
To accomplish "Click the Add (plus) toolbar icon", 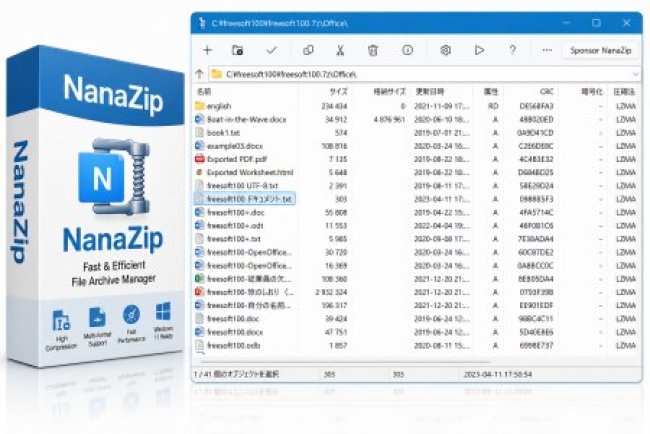I will coord(208,51).
